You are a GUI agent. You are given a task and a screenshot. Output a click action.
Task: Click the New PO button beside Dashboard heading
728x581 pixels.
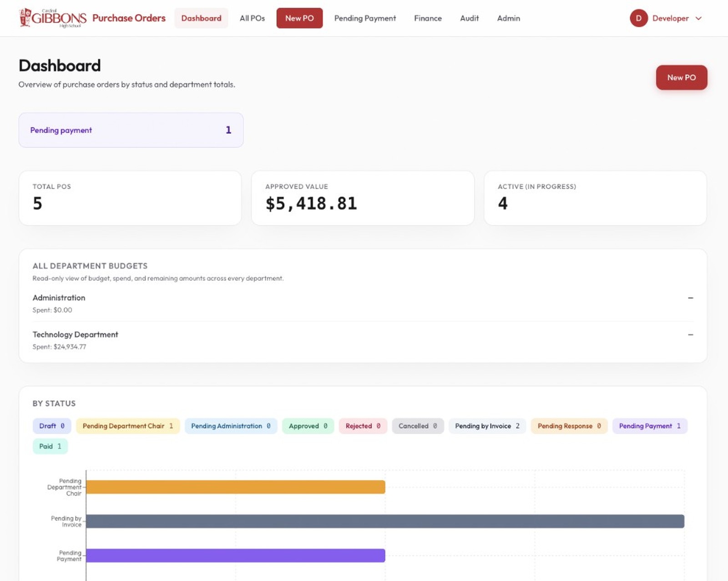coord(682,78)
